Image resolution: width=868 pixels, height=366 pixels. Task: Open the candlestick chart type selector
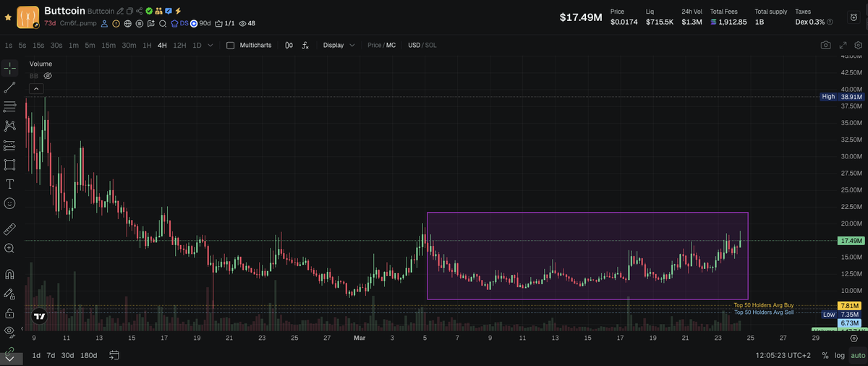coord(289,45)
